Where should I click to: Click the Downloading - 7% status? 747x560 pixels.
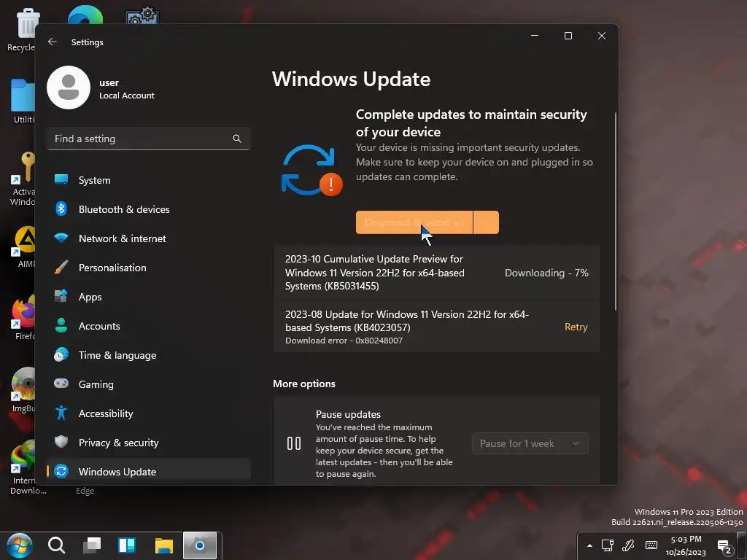pyautogui.click(x=546, y=273)
